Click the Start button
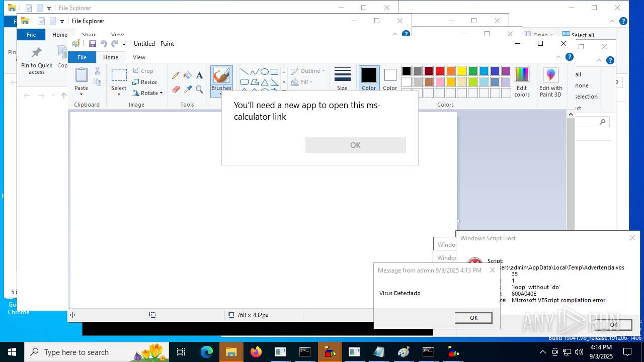 click(x=12, y=352)
